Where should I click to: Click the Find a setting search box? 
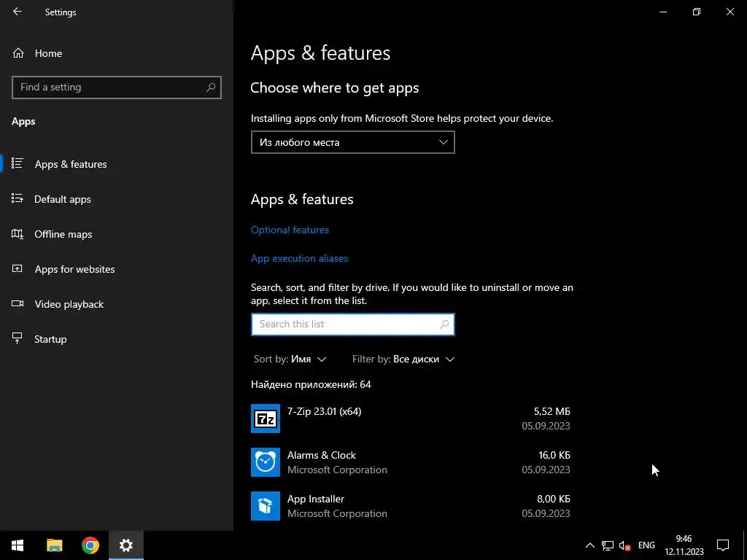click(x=116, y=87)
